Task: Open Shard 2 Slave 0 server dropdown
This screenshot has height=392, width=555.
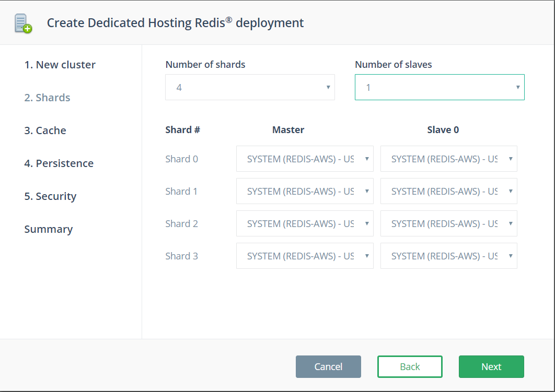Action: pos(449,223)
